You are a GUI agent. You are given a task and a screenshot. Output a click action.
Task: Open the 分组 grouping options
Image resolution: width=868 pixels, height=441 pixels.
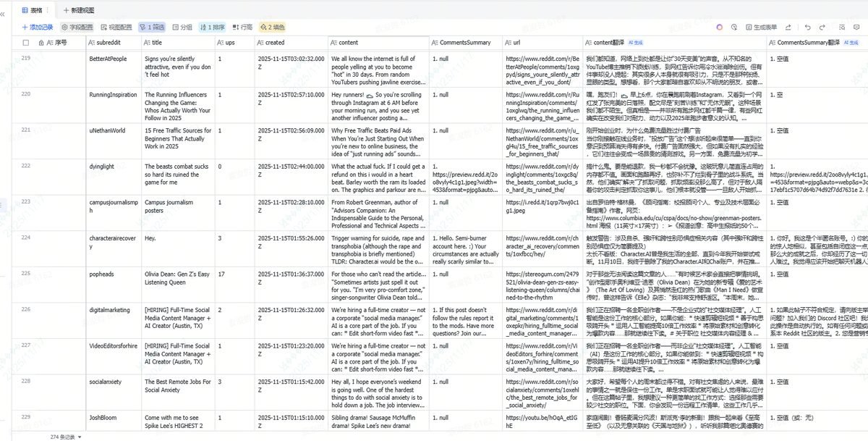(182, 27)
